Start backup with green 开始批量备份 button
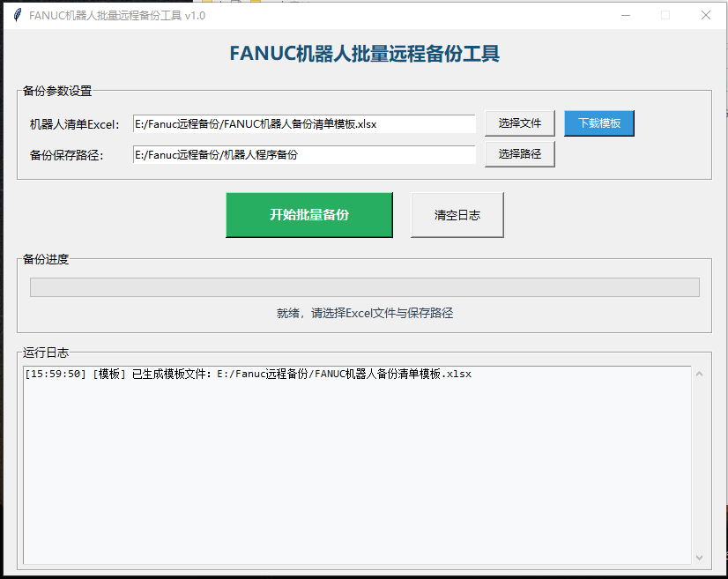Screen dimensions: 728x579 (x=309, y=215)
